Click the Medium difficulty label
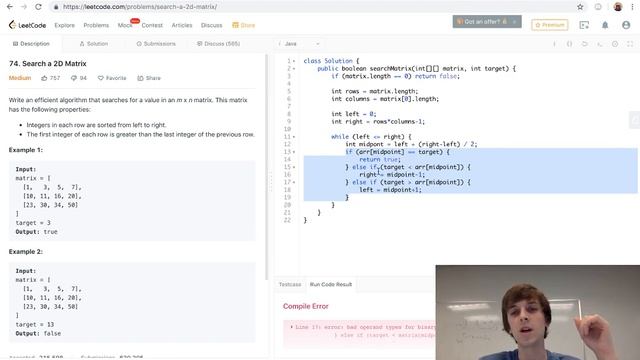Image resolution: width=640 pixels, height=360 pixels. pos(20,78)
